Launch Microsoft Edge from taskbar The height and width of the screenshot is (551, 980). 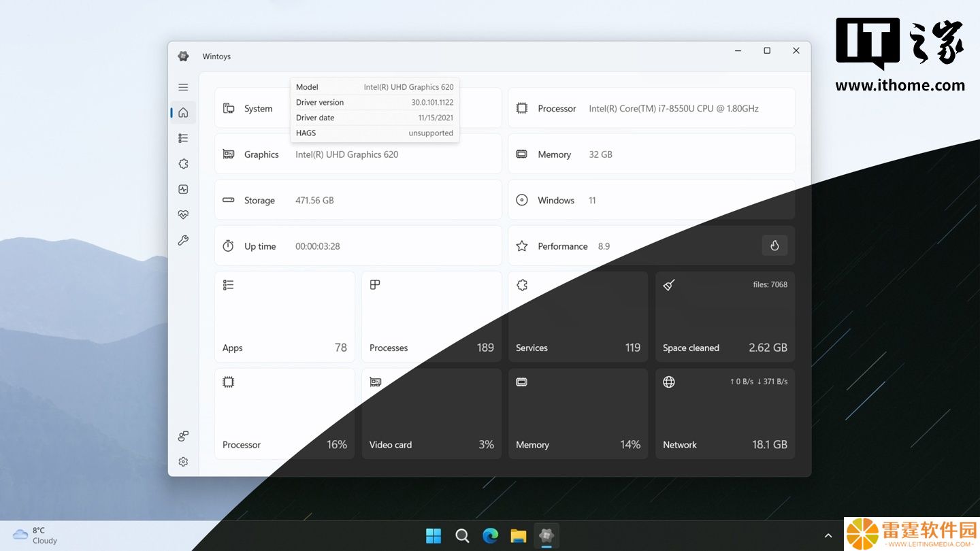point(490,536)
